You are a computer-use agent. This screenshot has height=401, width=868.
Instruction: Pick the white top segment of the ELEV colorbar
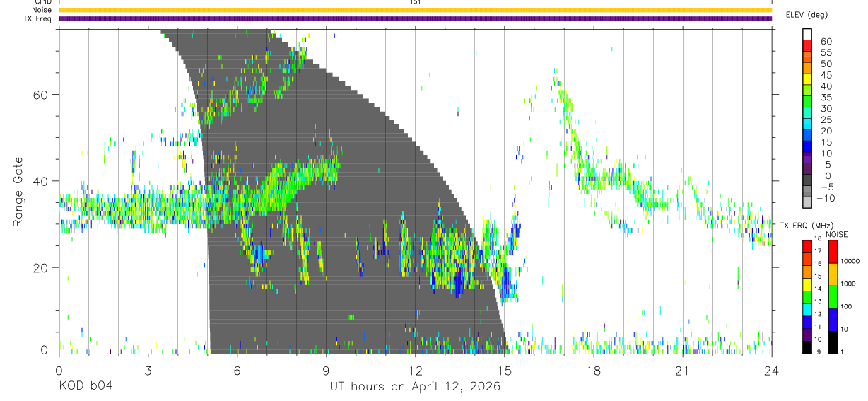[x=807, y=34]
